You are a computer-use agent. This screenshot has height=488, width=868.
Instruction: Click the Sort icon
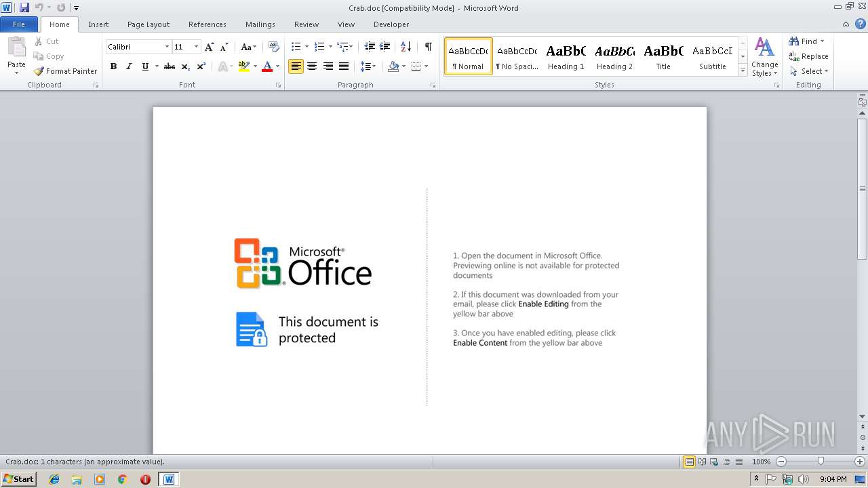406,47
